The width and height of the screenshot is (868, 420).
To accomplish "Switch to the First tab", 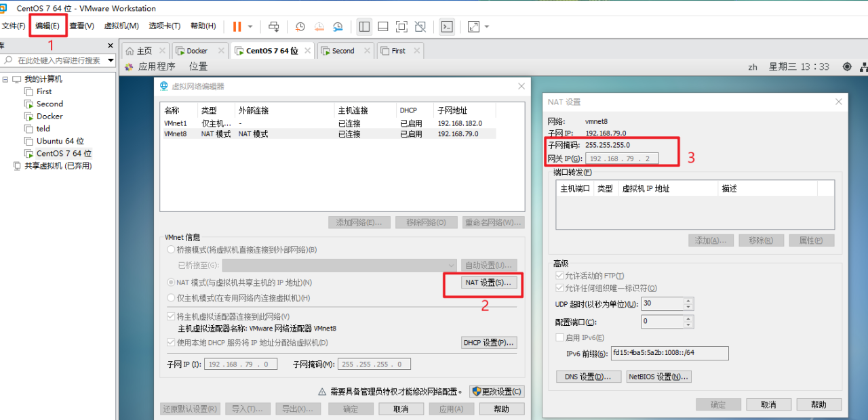I will (x=399, y=51).
